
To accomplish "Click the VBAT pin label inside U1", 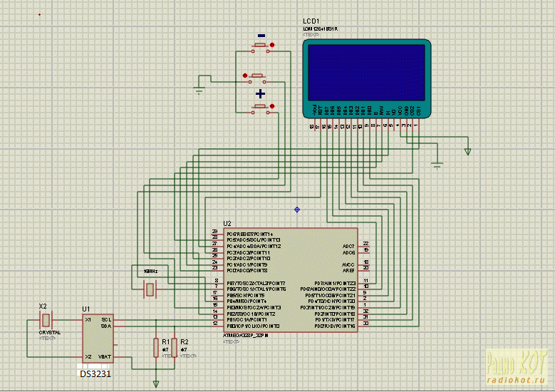I will [105, 356].
